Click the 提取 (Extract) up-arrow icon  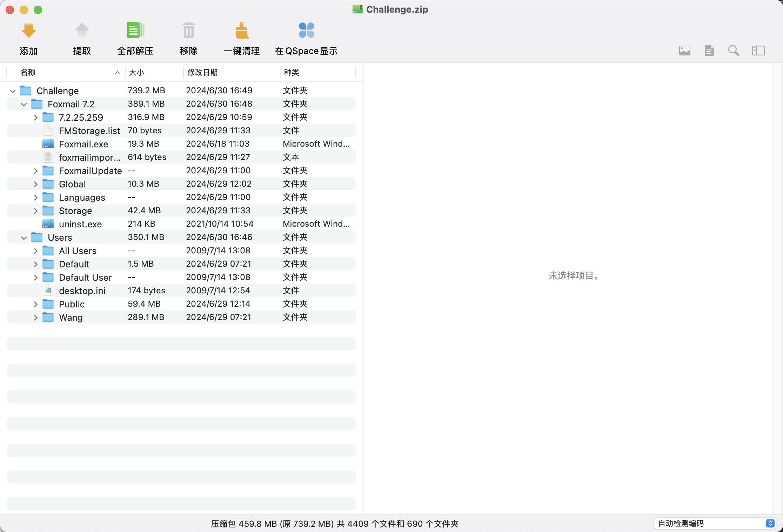pos(82,31)
